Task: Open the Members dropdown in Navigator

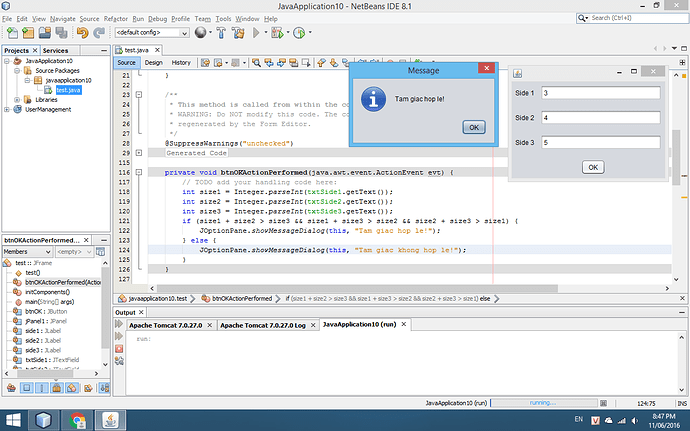Action: (x=26, y=251)
